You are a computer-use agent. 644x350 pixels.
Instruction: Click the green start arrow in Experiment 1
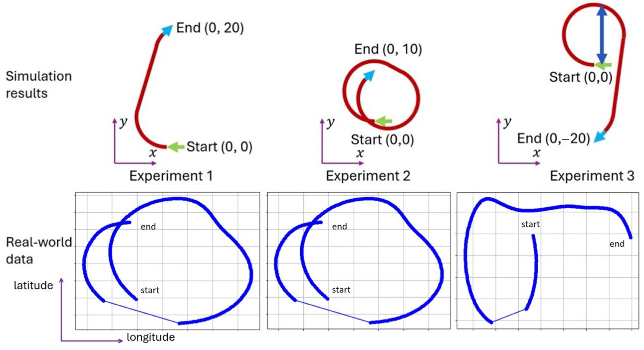point(176,147)
